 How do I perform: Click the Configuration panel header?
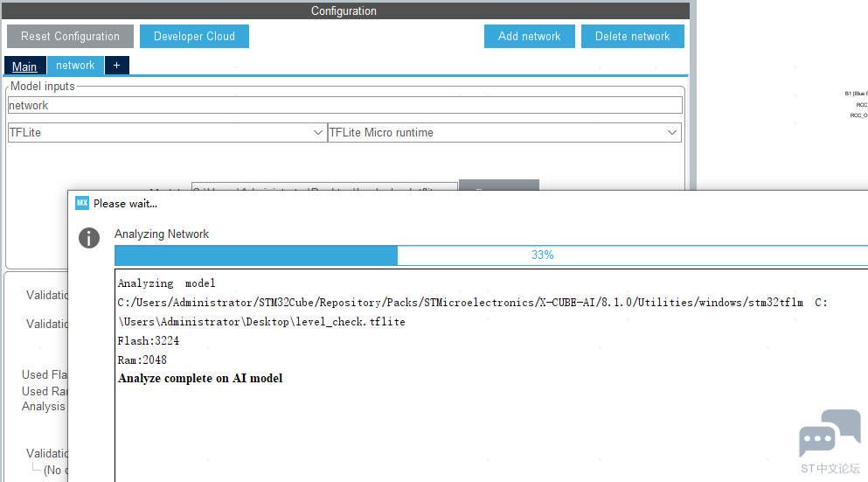(x=344, y=10)
